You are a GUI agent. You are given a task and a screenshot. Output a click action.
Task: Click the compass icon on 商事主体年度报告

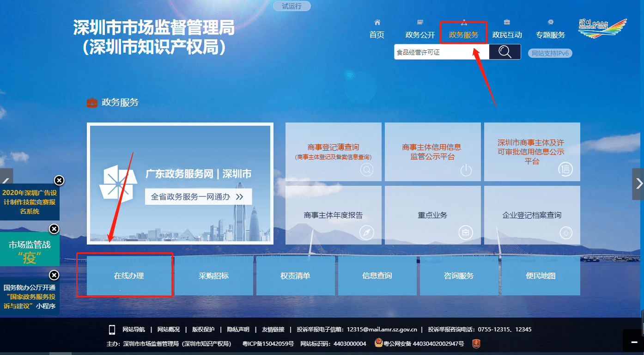tap(367, 233)
